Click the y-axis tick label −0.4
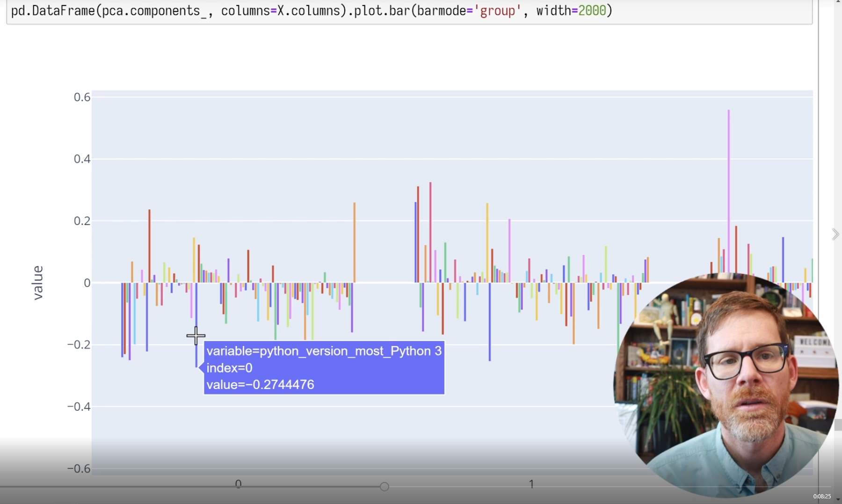Image resolution: width=842 pixels, height=504 pixels. tap(79, 407)
